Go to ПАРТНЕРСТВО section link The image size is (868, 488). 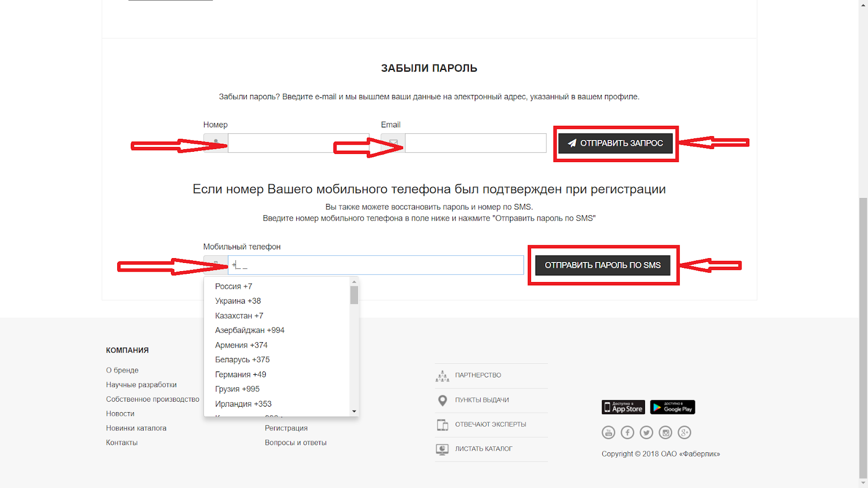click(x=478, y=375)
